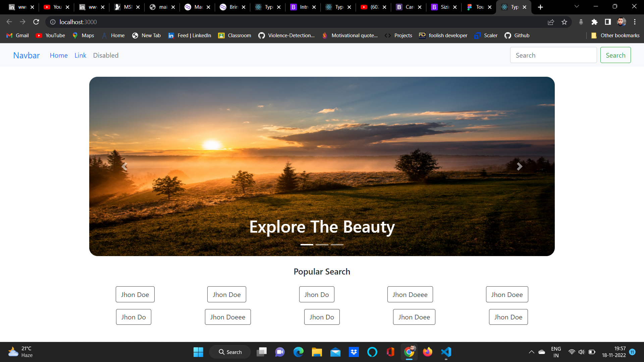Select the second carousel slide indicator
The width and height of the screenshot is (644, 362).
[x=322, y=245]
